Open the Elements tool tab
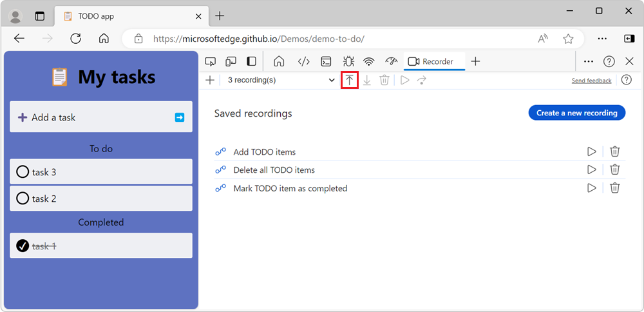 (x=303, y=62)
